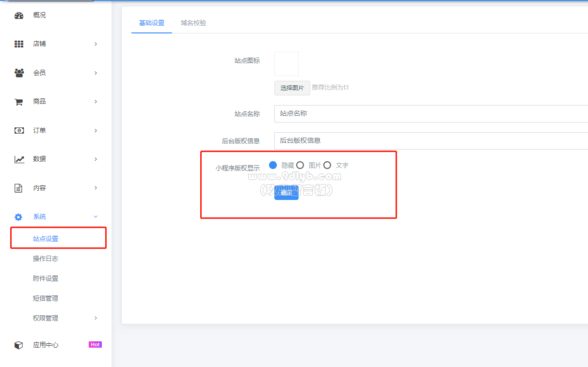The image size is (588, 367).
Task: Expand the 店铺 submenu chevron
Action: [x=95, y=44]
